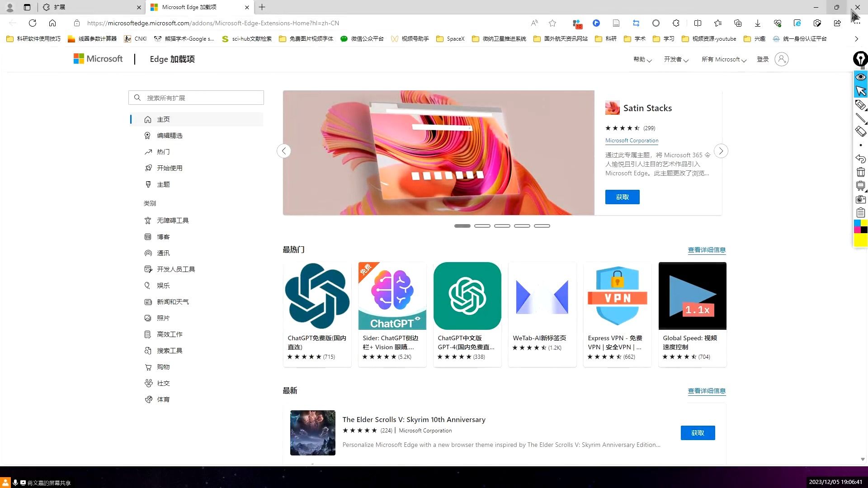
Task: Select the highlighter tool in annotation toolbar
Action: pyautogui.click(x=861, y=105)
